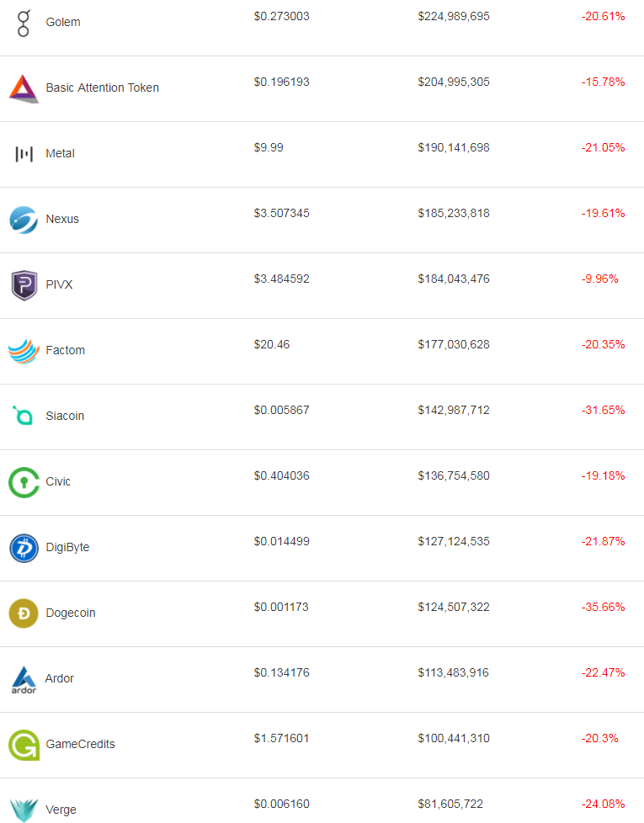Click the Nexus blue sphere icon

click(24, 220)
